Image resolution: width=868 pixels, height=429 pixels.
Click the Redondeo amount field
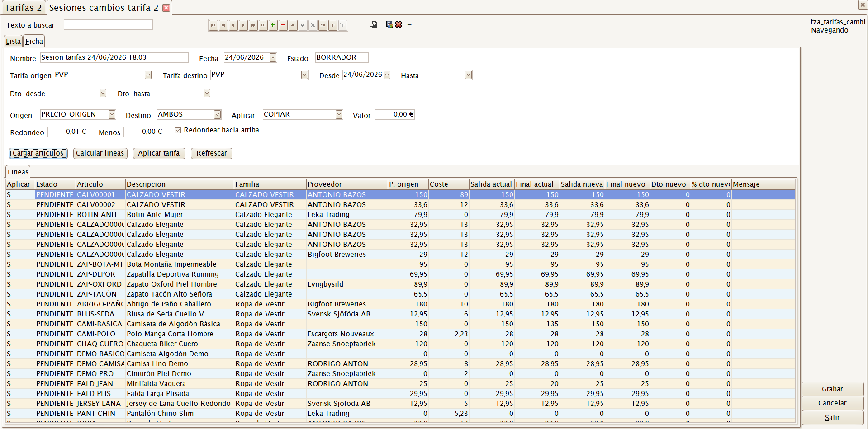[x=67, y=132]
